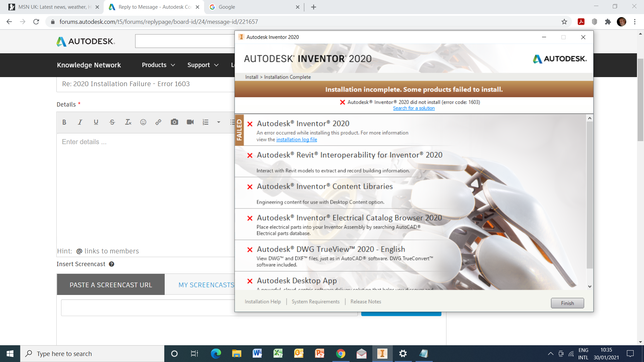
Task: Click Search for a solution link
Action: coord(414,108)
